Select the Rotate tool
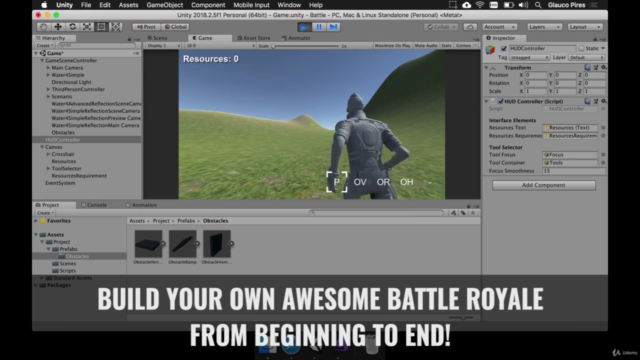Viewport: 640px width, 360px height. (x=73, y=27)
